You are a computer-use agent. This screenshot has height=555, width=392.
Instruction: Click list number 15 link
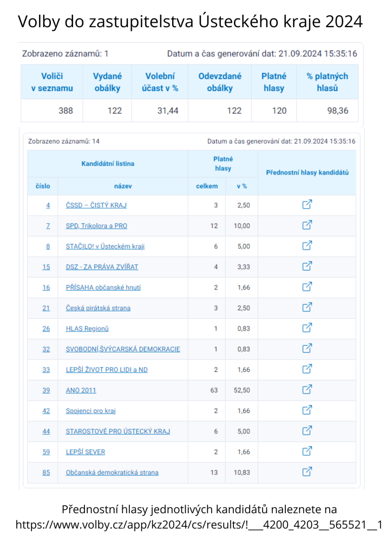tap(47, 267)
